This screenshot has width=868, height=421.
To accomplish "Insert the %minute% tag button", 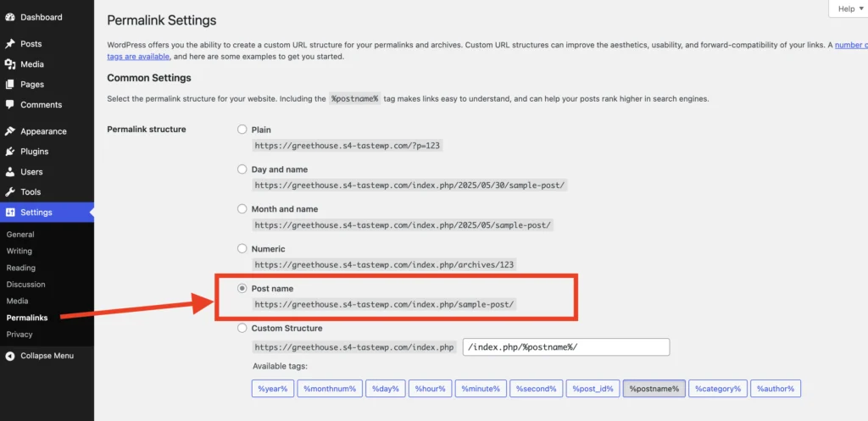I will click(x=481, y=388).
